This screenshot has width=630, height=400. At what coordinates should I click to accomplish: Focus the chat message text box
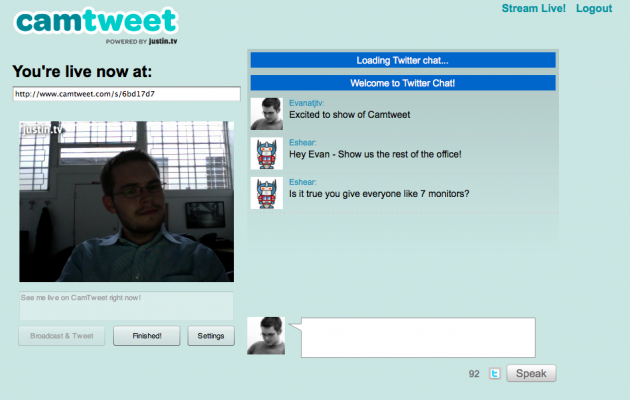pyautogui.click(x=418, y=337)
